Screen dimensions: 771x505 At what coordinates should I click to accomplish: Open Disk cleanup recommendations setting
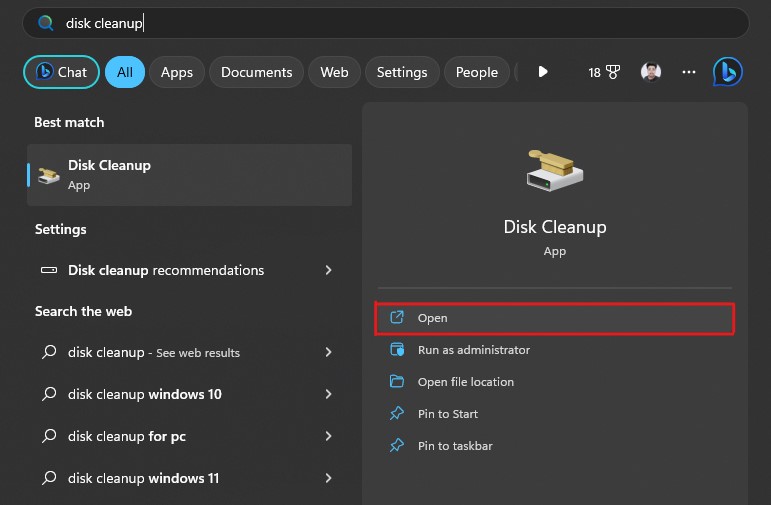point(189,270)
